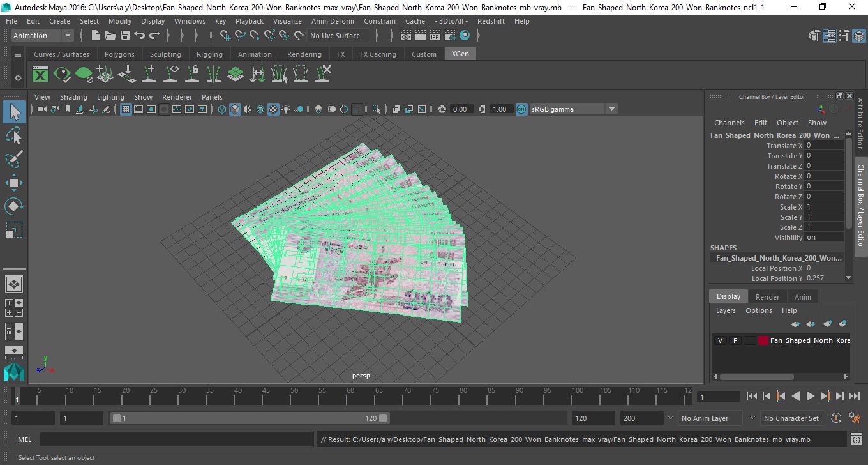868x465 pixels.
Task: Toggle the viewport grid icon
Action: 126,109
